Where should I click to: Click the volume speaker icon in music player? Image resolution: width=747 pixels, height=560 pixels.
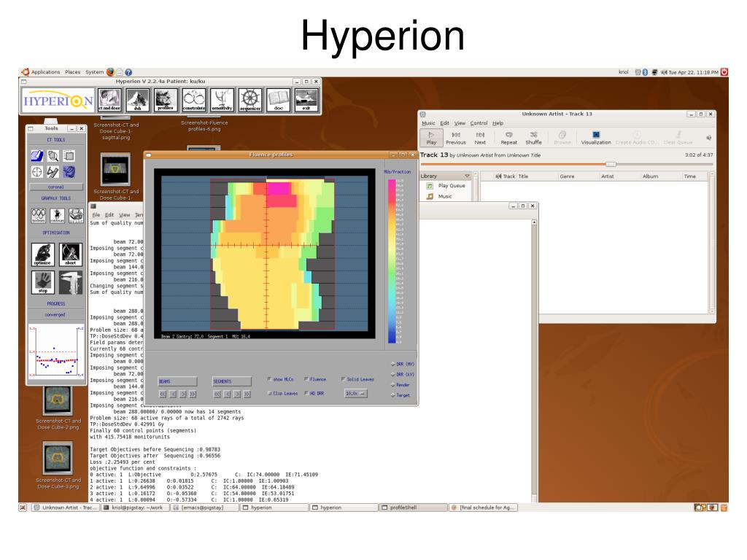tap(709, 138)
